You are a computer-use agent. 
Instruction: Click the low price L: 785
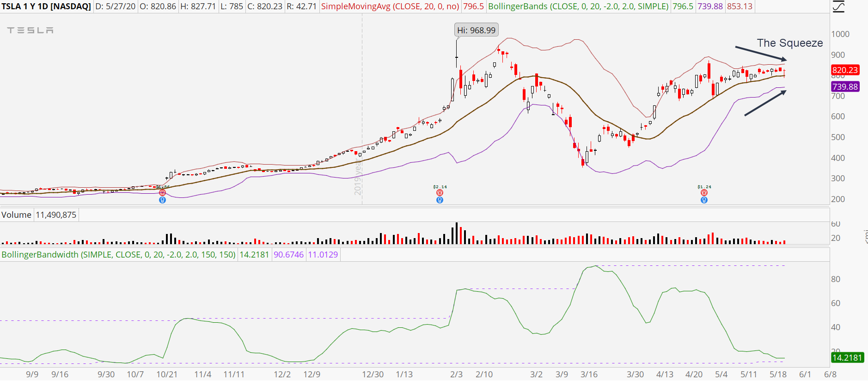tap(232, 6)
